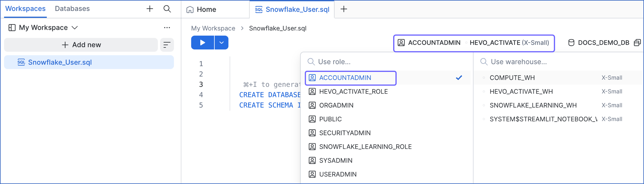
Task: Open a new tab with the plus icon
Action: [344, 9]
